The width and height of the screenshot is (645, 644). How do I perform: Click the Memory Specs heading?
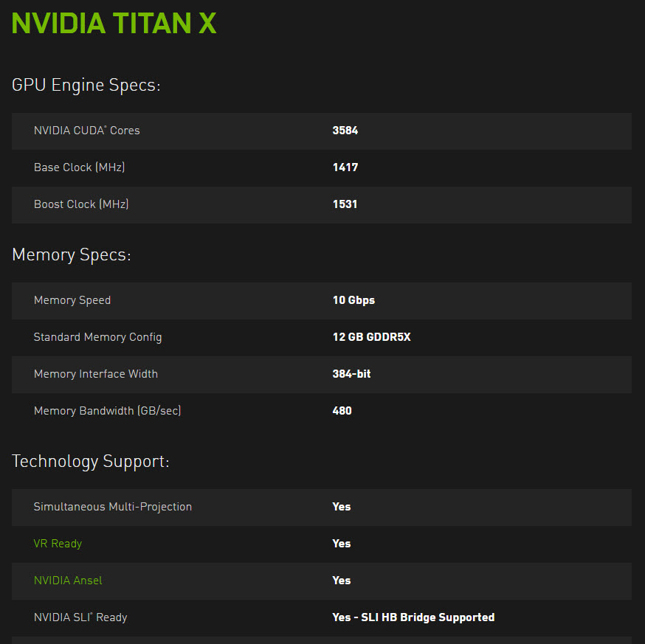(x=71, y=255)
